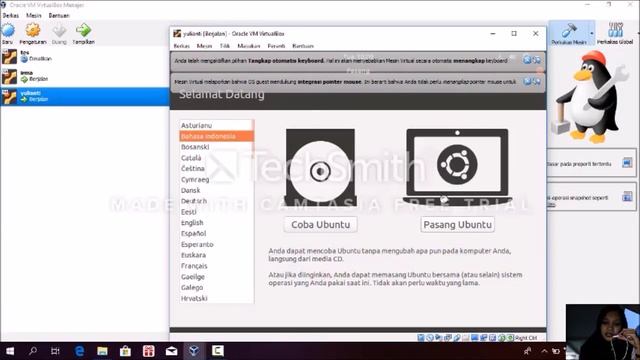Image resolution: width=640 pixels, height=360 pixels.
Task: Open Tilik menu in the VM window
Action: (225, 46)
